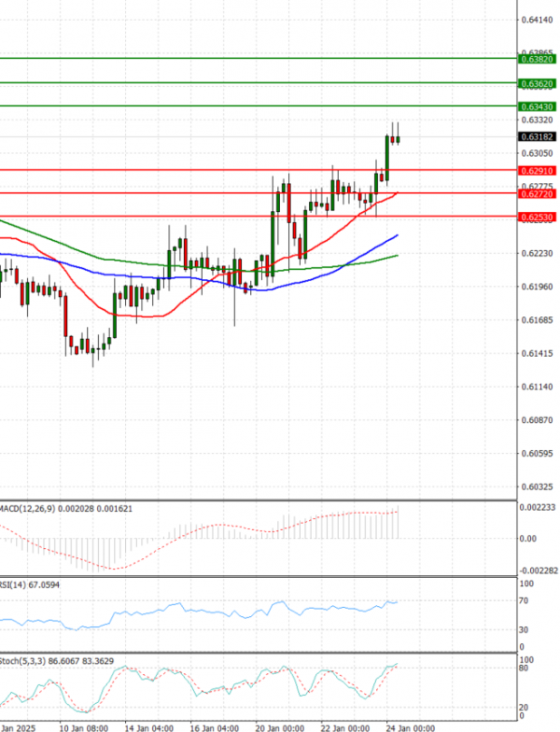Click the 22 Jan 00:00 time axis label
The width and height of the screenshot is (560, 732).
pyautogui.click(x=345, y=728)
